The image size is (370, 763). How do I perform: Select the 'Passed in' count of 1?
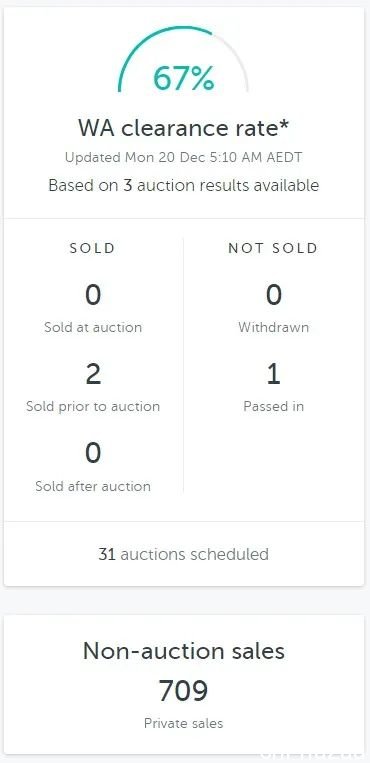274,375
